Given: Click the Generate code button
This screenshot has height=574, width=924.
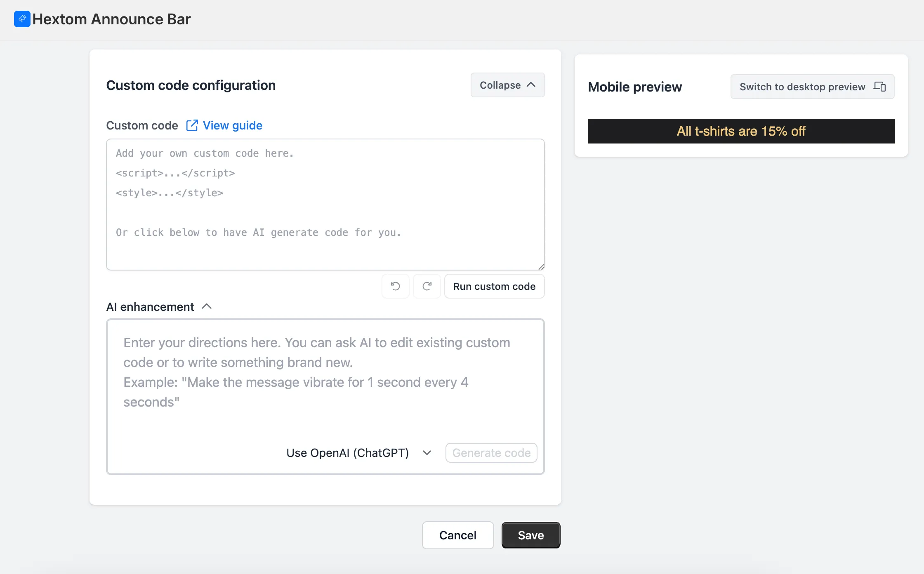Looking at the screenshot, I should [x=491, y=453].
